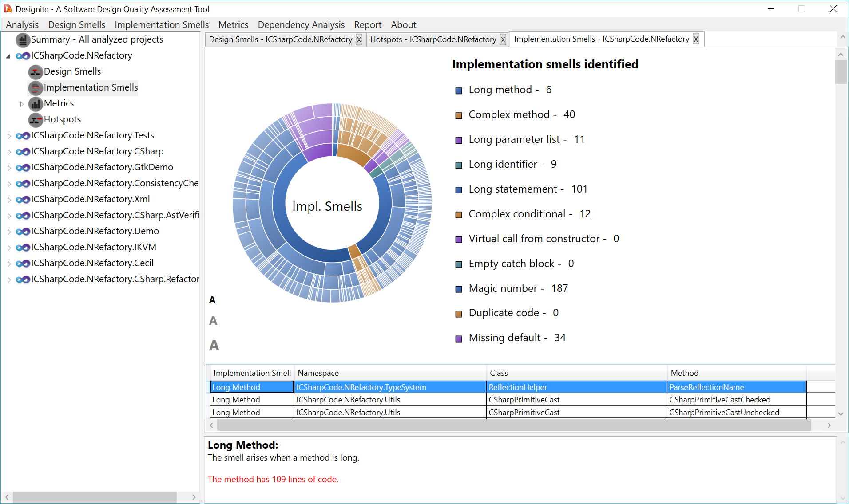The image size is (849, 504).
Task: Expand ICSharpCode.NRefactory.Tests node
Action: pyautogui.click(x=9, y=136)
